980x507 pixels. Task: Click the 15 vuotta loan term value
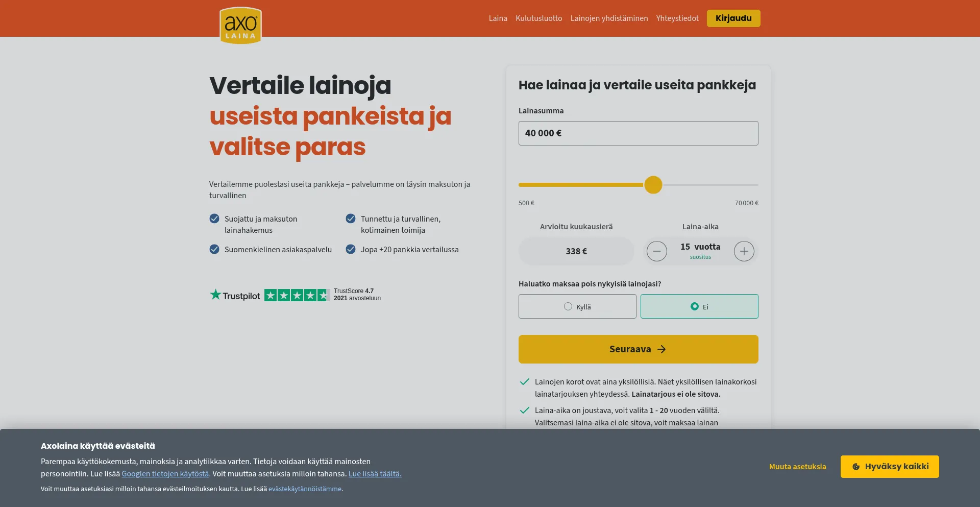pos(700,247)
